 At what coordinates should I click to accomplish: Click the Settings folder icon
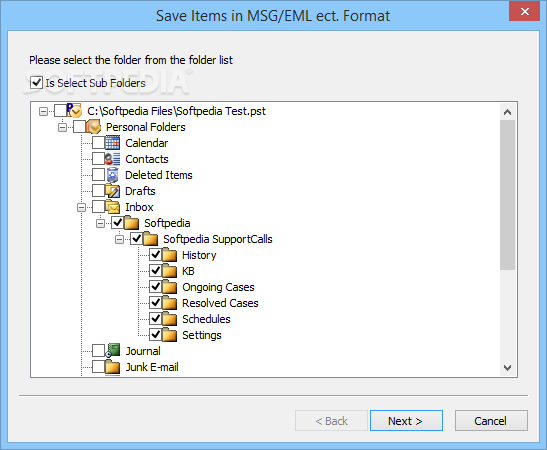(x=169, y=335)
